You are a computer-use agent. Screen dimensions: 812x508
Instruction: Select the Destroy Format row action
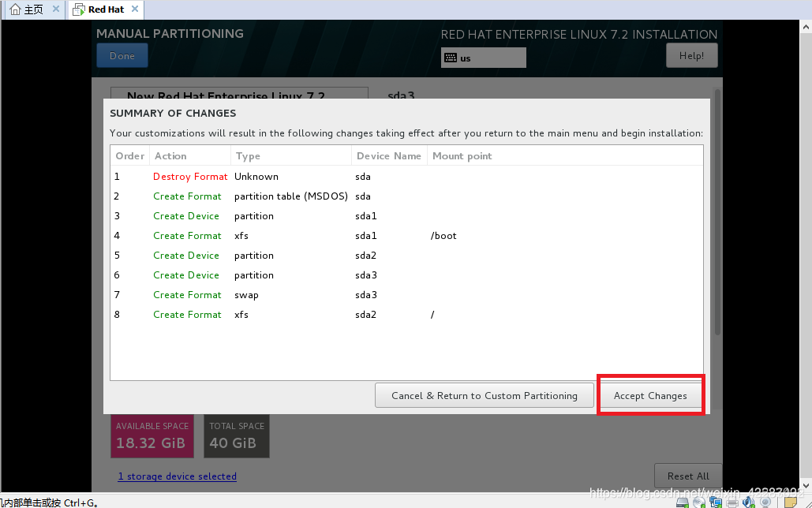tap(190, 177)
